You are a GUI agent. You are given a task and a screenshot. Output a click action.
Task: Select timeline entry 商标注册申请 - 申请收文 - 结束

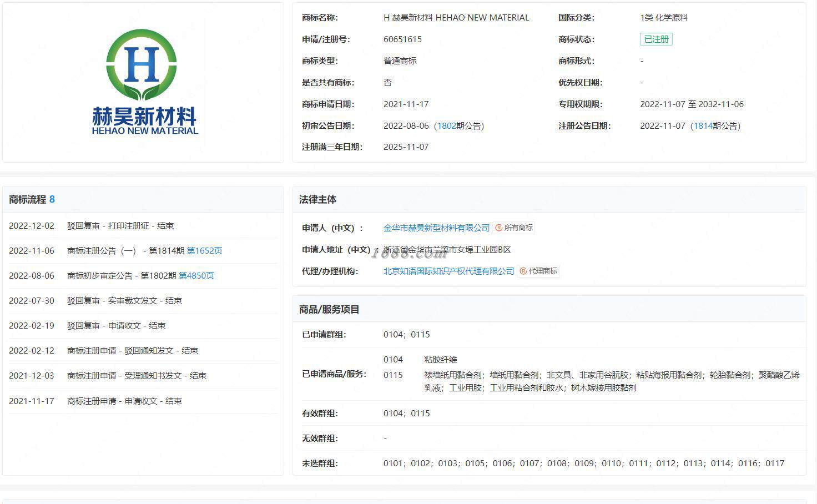[124, 401]
